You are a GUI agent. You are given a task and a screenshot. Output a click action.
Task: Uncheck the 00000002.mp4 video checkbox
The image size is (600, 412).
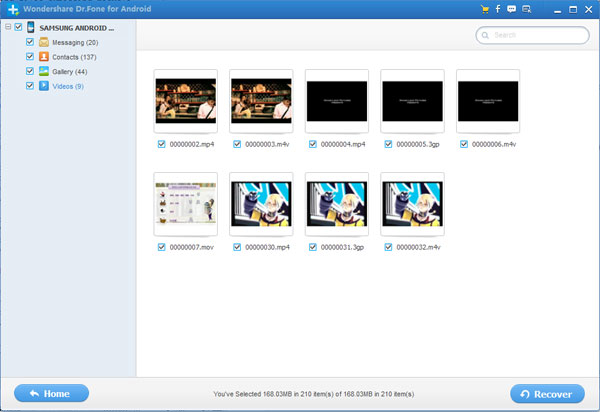[161, 144]
